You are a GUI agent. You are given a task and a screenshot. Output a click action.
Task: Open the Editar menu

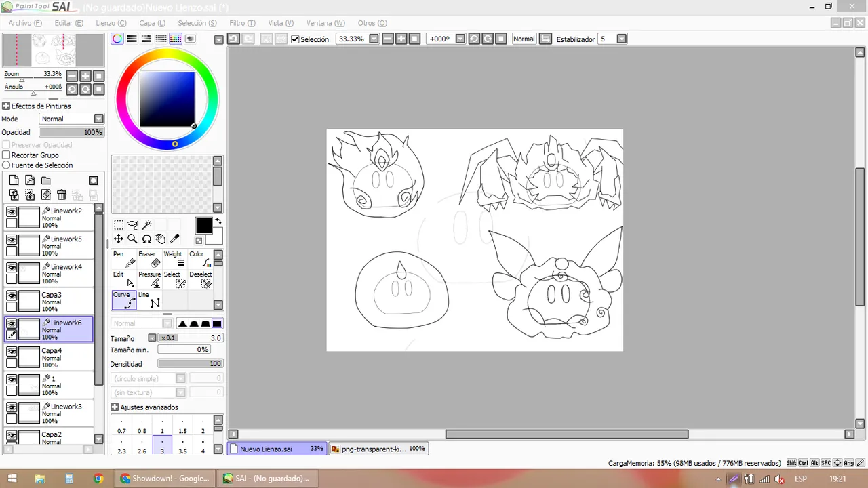tap(68, 23)
